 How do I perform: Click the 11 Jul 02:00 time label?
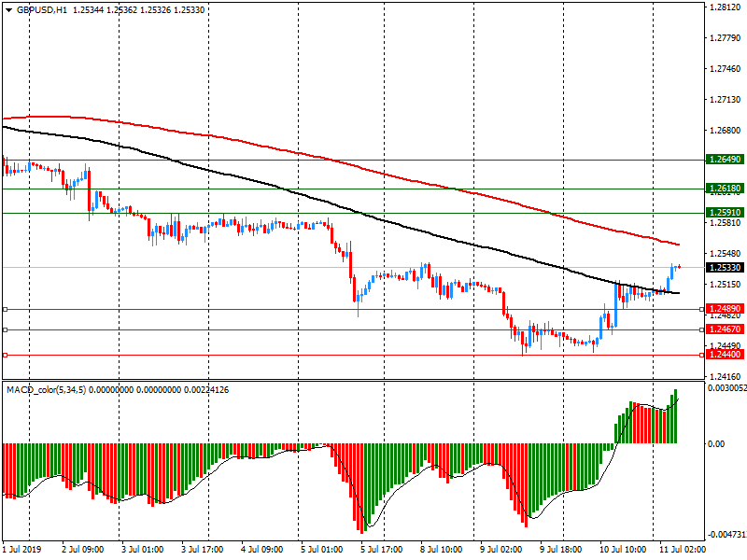[683, 550]
